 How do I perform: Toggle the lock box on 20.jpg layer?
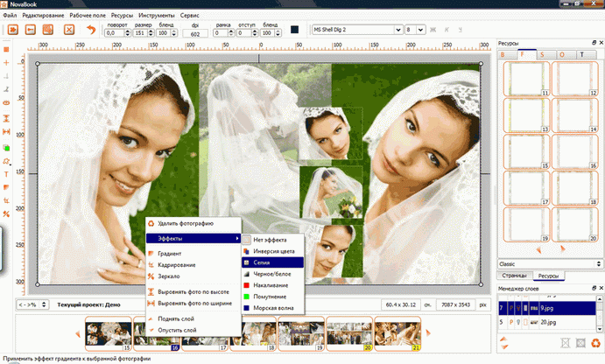[525, 322]
